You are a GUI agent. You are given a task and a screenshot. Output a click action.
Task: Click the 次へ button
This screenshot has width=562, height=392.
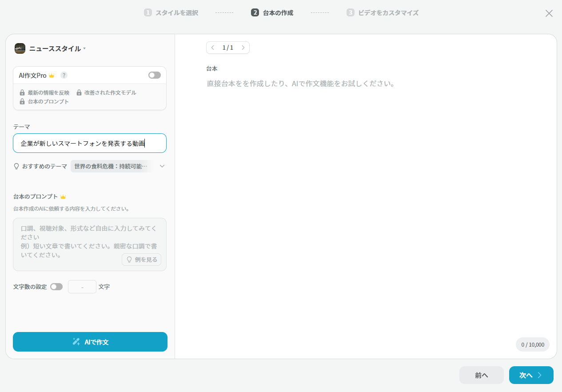pyautogui.click(x=531, y=375)
